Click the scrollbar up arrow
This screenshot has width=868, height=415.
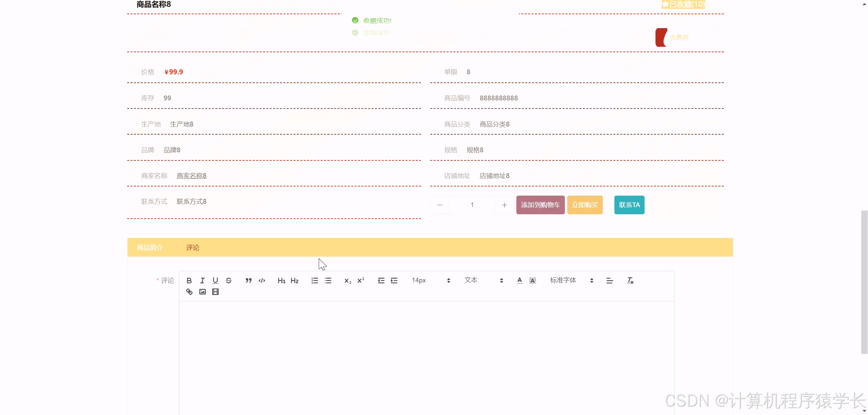click(x=864, y=4)
